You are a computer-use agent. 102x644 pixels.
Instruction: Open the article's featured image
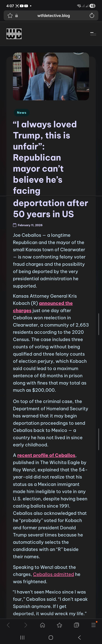[x=51, y=76]
